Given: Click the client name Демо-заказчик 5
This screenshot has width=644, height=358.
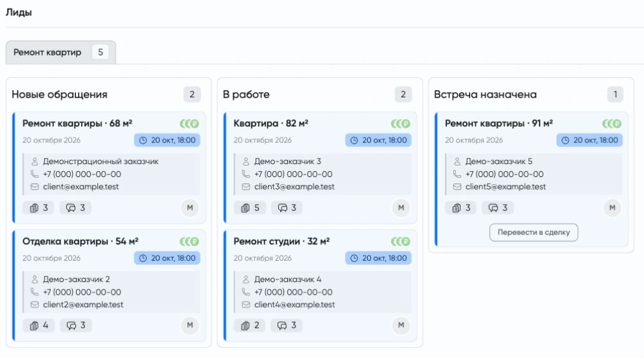Looking at the screenshot, I should [x=498, y=162].
